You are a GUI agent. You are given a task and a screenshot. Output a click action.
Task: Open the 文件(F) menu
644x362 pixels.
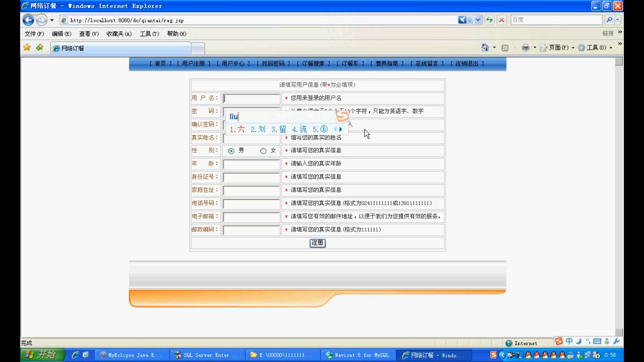[34, 34]
